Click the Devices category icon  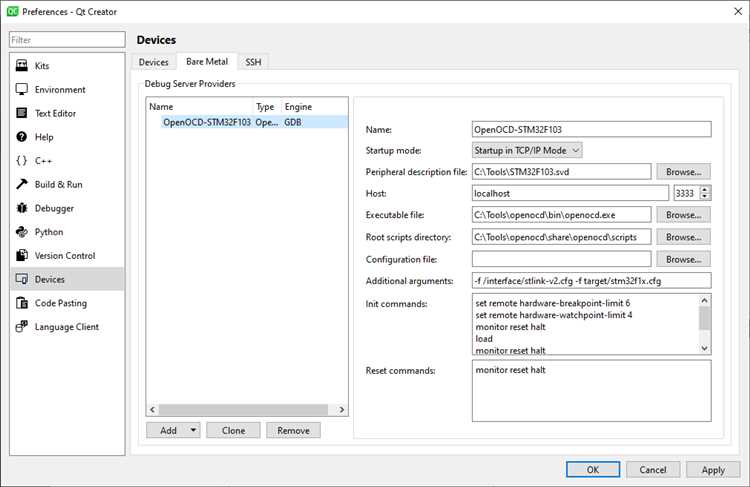(x=22, y=279)
